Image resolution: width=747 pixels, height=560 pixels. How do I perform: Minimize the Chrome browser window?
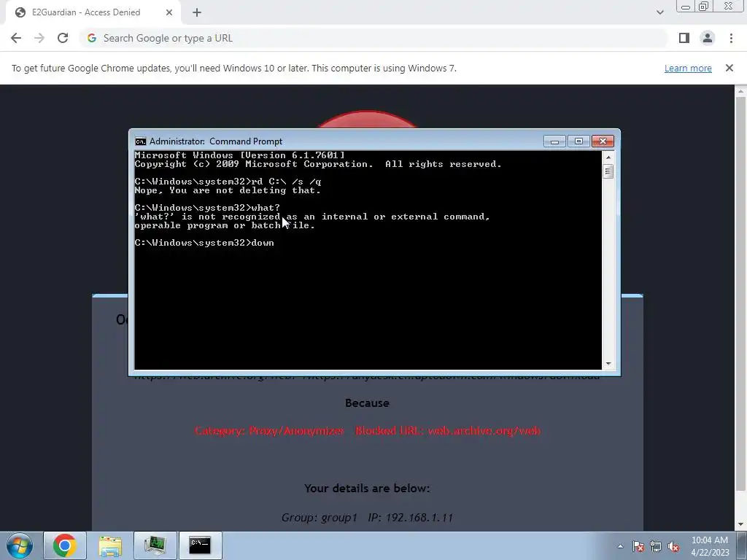pyautogui.click(x=686, y=7)
